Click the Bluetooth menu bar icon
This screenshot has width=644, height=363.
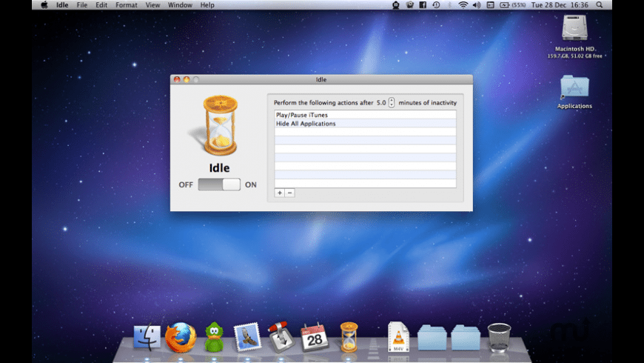[450, 5]
